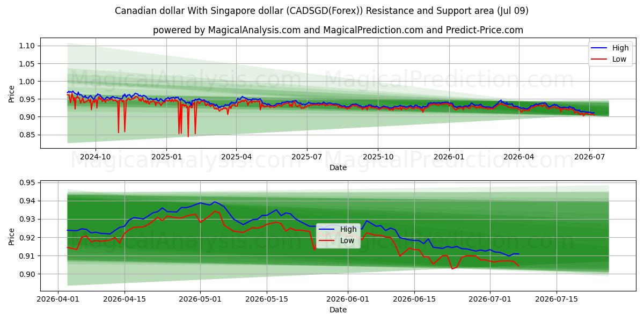Click the 2026-04-01 tick on bottom chart
This screenshot has height=322, width=644.
coord(58,299)
